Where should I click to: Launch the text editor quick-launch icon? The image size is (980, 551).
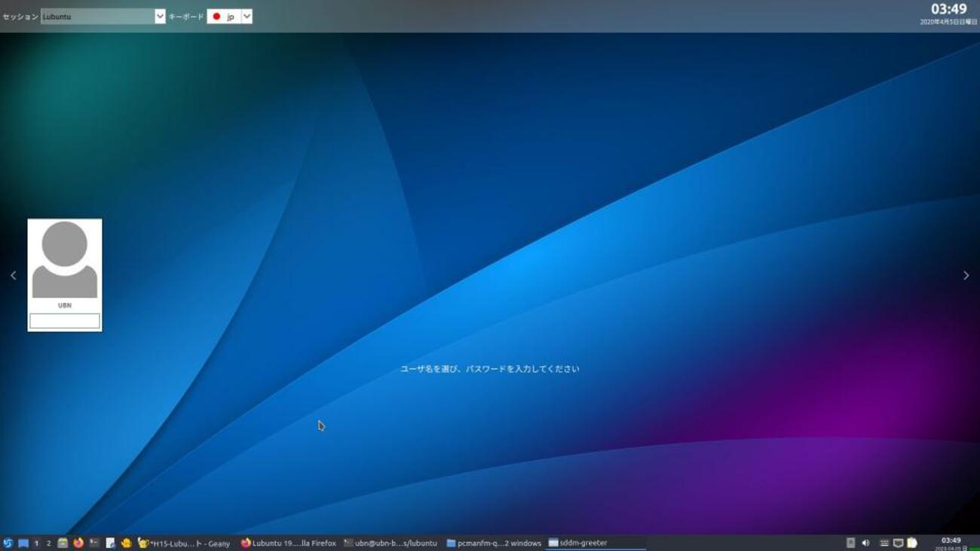[110, 543]
